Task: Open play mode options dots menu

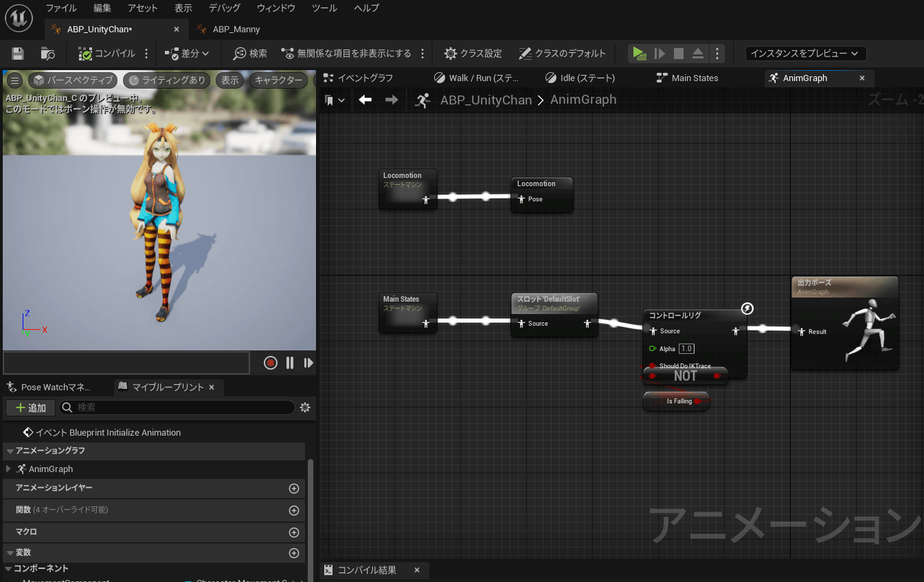Action: point(717,54)
